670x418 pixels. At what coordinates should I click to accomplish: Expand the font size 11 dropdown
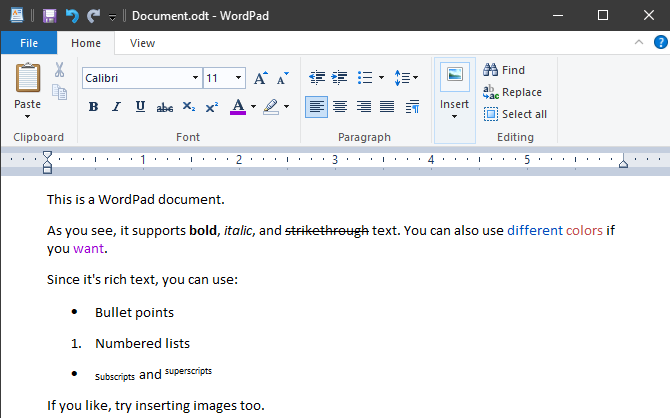click(238, 78)
